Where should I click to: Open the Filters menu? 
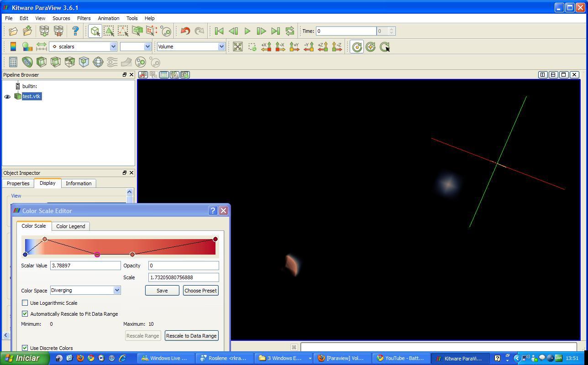(84, 18)
